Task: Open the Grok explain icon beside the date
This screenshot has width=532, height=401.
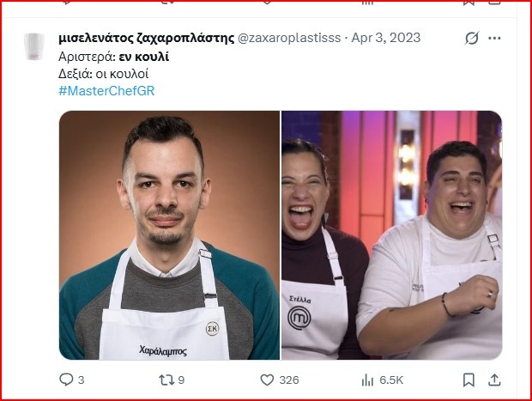Action: [x=472, y=38]
